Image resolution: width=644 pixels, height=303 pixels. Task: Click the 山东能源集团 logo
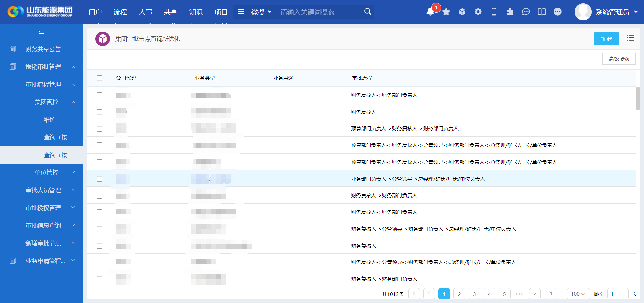click(40, 12)
